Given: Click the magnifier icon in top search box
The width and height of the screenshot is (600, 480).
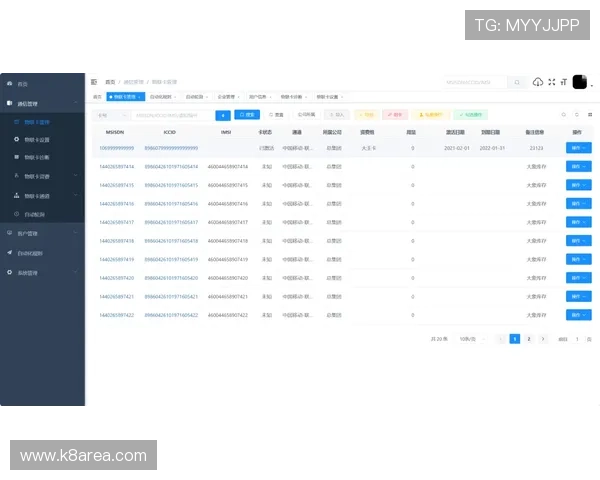Looking at the screenshot, I should 518,82.
